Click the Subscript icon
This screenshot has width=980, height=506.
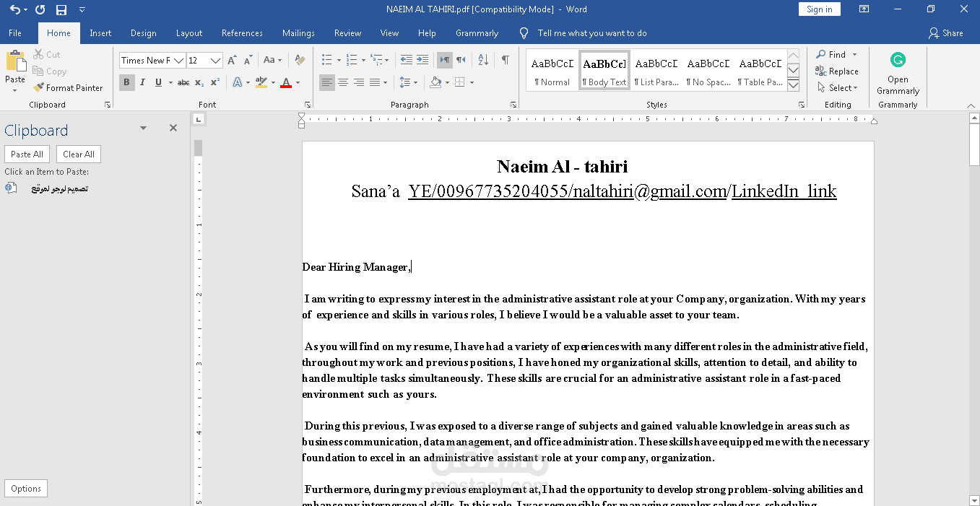point(198,82)
